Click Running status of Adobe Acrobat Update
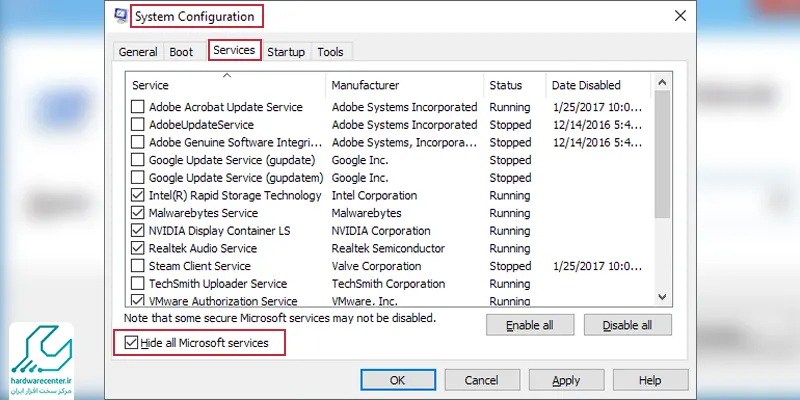 (510, 107)
